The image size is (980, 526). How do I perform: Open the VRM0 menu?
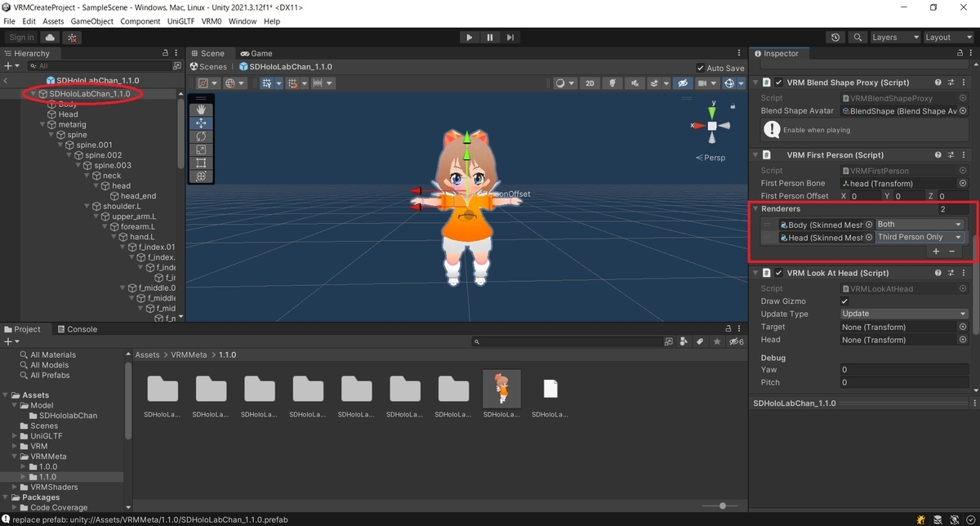click(x=212, y=21)
